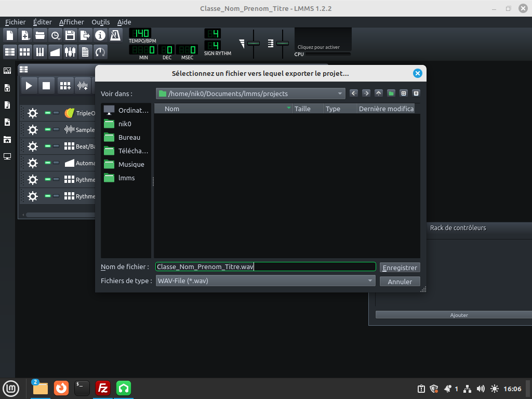
Task: Click the master volume slider
Action: tap(254, 44)
